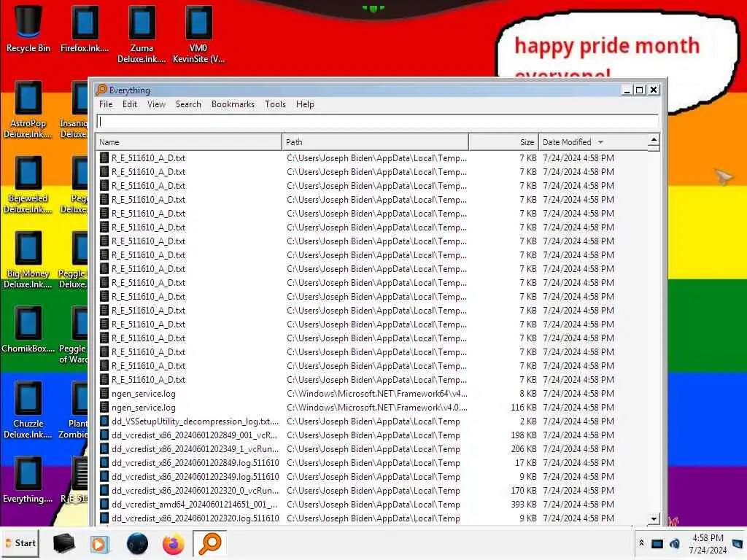Click the file icon of dd_vcredist_amd64_20240601214651_001

[104, 505]
